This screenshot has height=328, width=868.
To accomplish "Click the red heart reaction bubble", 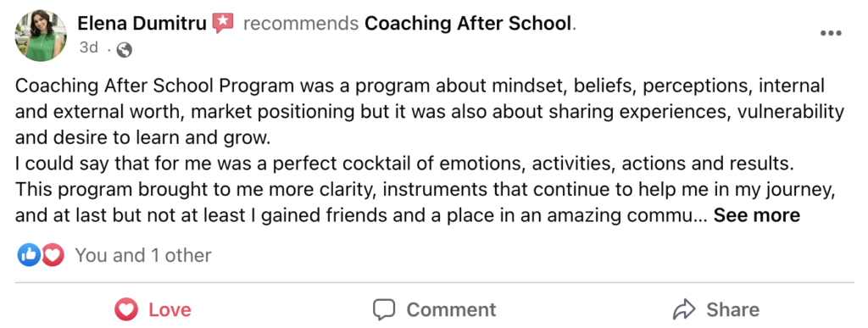I will [x=52, y=255].
